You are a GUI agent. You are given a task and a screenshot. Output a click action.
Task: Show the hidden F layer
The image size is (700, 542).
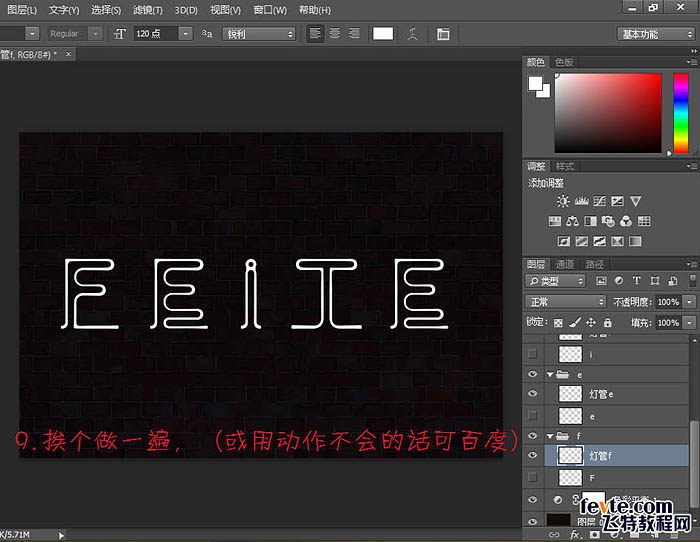pos(532,478)
